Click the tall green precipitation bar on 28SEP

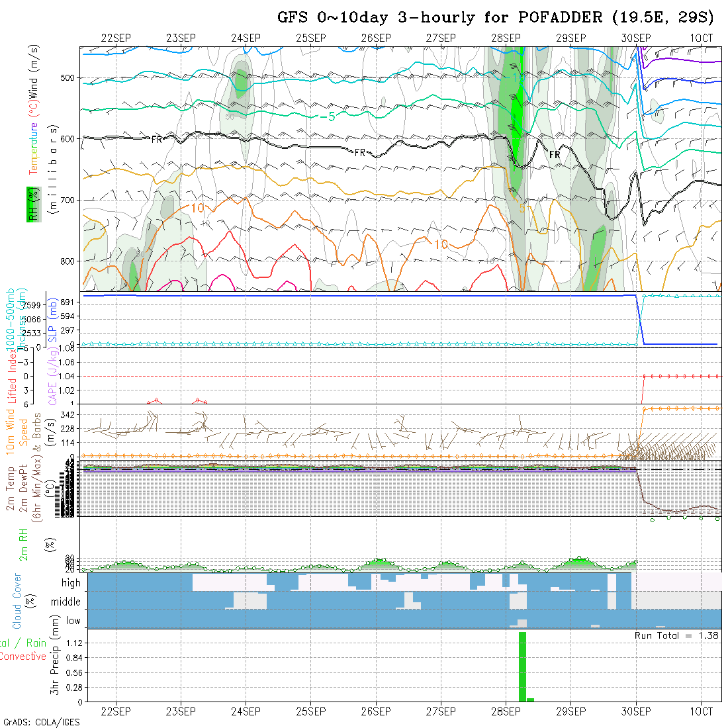coord(522,666)
